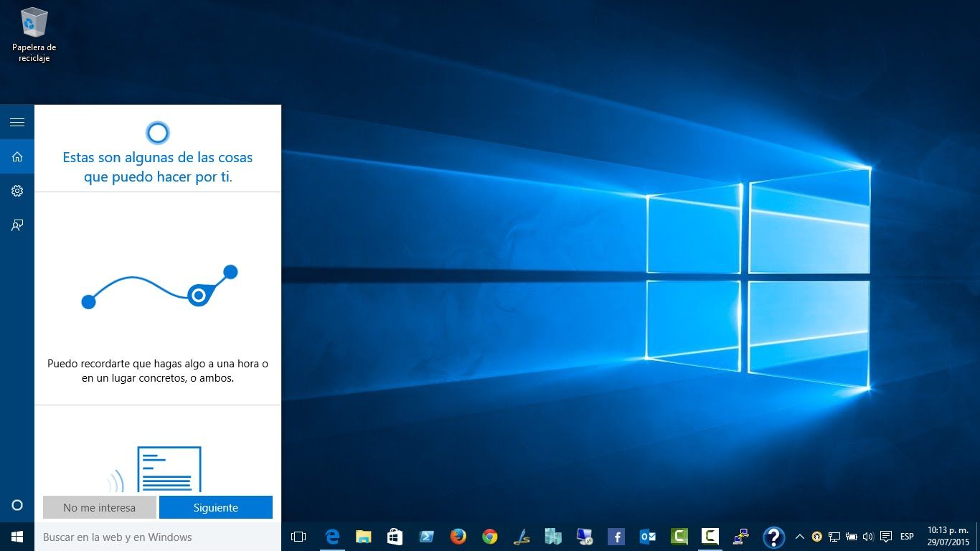The width and height of the screenshot is (980, 551).
Task: Click the network status tray icon
Action: point(834,537)
